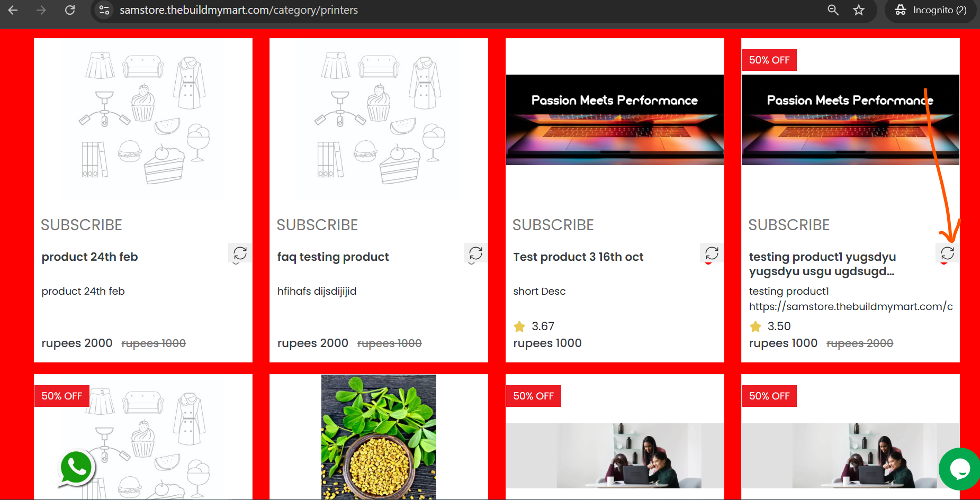This screenshot has height=500, width=980.
Task: Open the fenugreek seeds product image
Action: [x=379, y=437]
